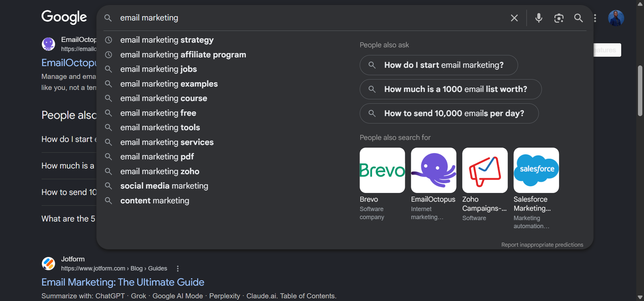Pick the 'email marketing free' suggestion
The image size is (644, 301).
click(158, 113)
